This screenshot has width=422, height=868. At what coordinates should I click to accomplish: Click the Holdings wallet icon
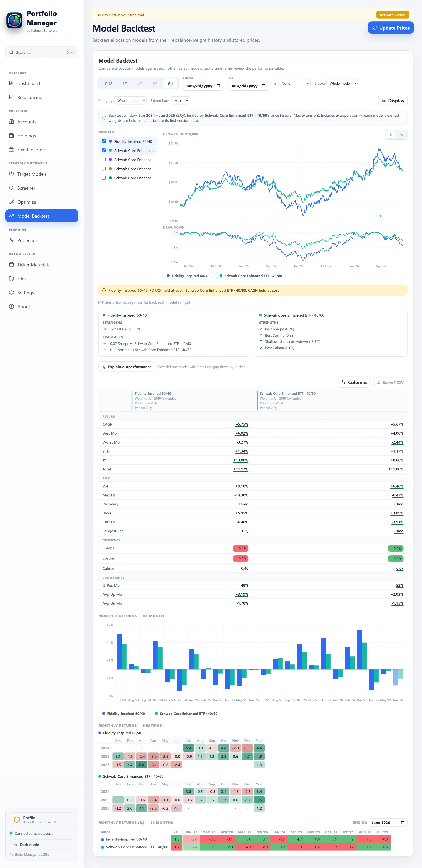coord(11,136)
